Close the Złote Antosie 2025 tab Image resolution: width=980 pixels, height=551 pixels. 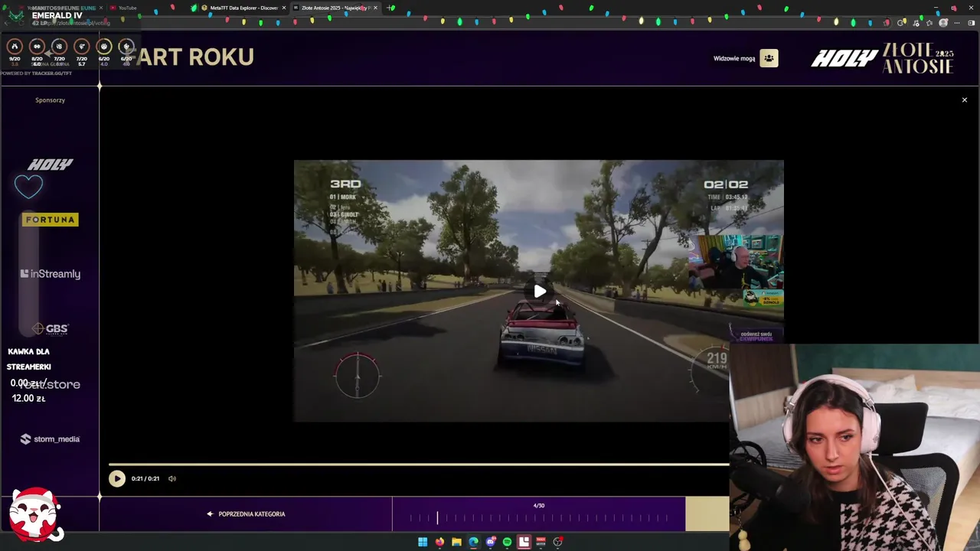pos(375,8)
